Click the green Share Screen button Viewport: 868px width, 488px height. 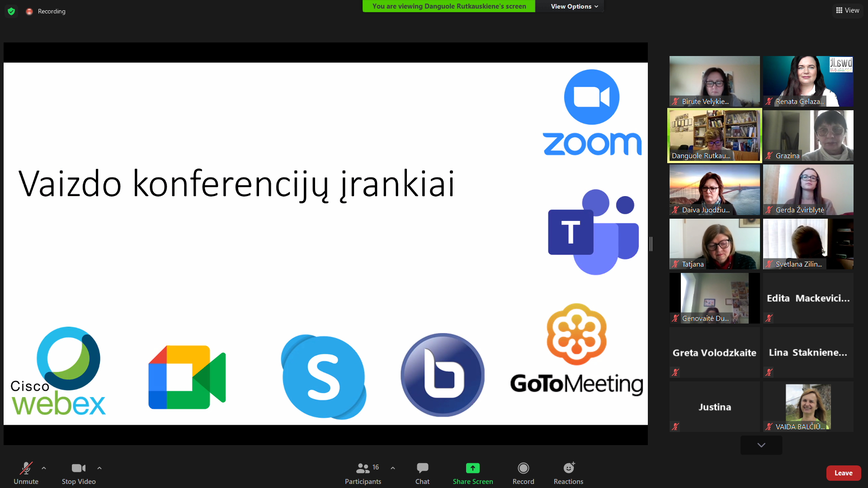pos(473,473)
